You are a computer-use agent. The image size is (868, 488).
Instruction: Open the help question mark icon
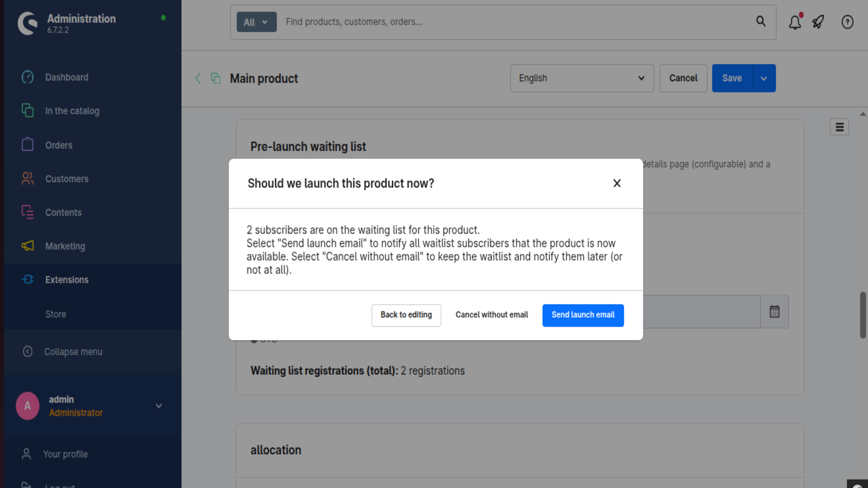coord(847,22)
